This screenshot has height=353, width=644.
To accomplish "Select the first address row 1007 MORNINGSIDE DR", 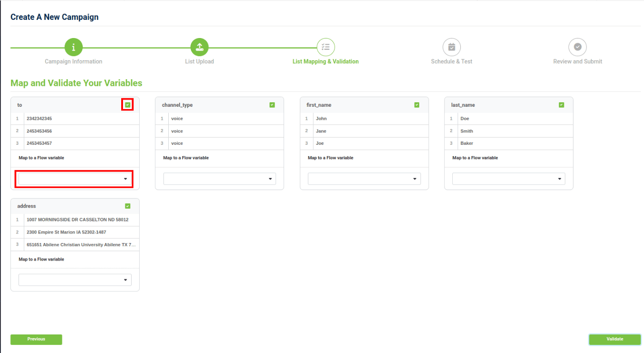I will [77, 219].
